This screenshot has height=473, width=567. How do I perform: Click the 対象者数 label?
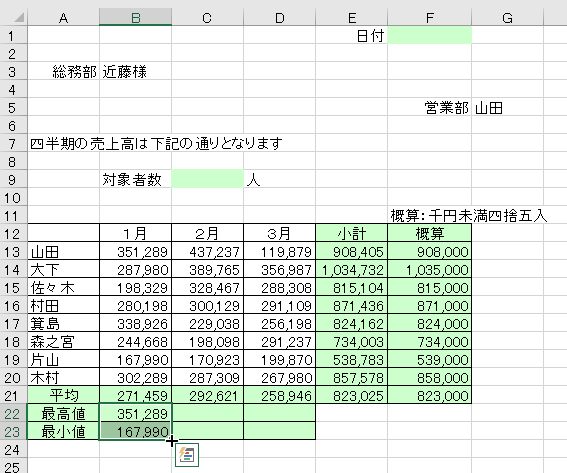[132, 179]
